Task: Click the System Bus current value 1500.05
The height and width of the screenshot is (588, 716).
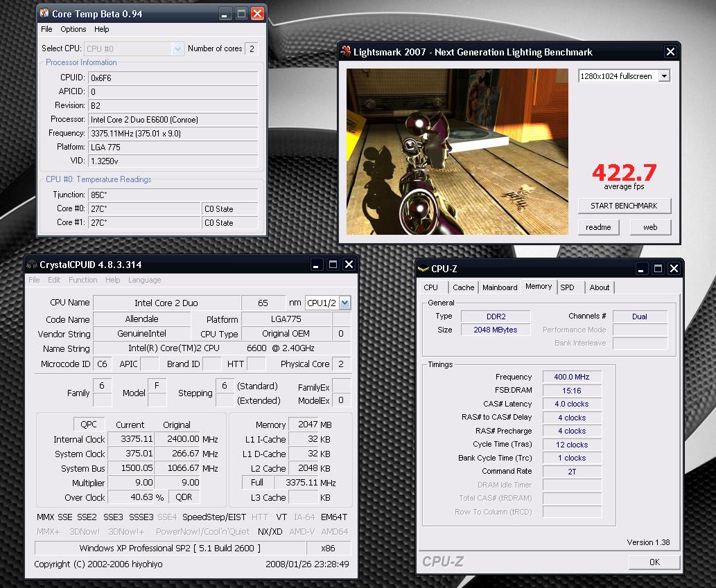Action: [x=130, y=468]
